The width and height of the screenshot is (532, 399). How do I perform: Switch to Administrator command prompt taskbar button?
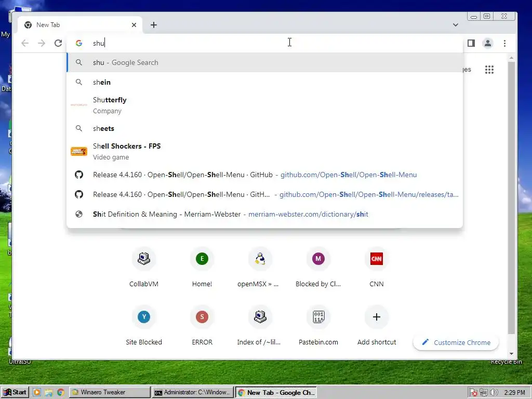pos(193,392)
